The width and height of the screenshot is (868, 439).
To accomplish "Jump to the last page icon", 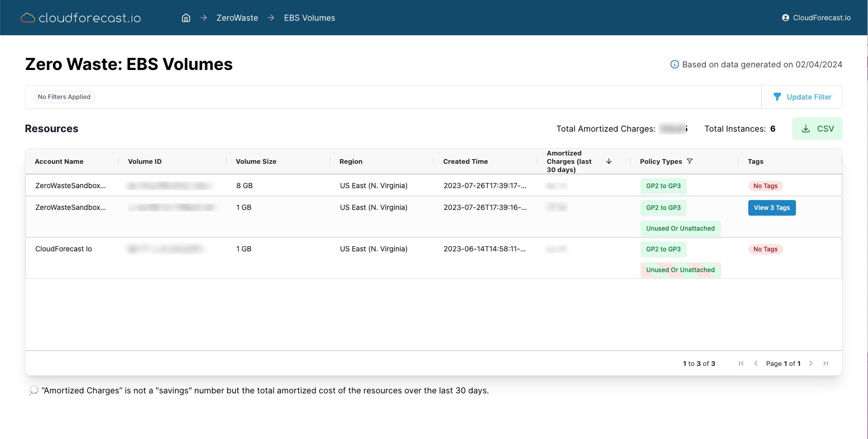I will [x=826, y=363].
